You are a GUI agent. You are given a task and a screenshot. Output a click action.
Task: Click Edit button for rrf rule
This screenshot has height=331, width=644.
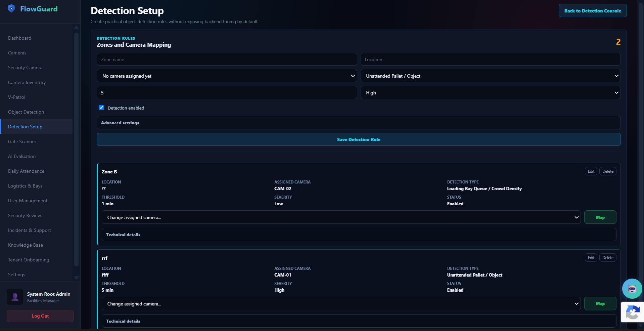(591, 258)
